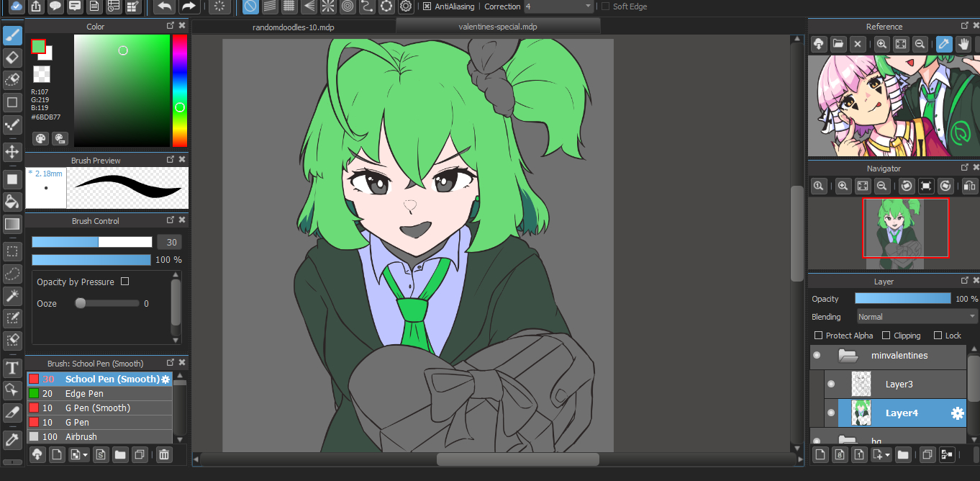Viewport: 980px width, 481px height.
Task: Hide Layer3 using its visibility dot
Action: (831, 384)
